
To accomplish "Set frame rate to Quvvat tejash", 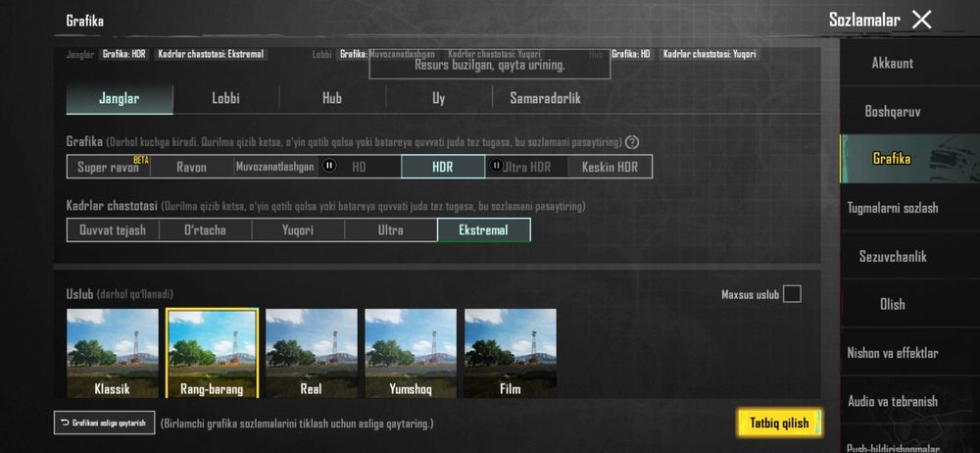I will pos(113,229).
